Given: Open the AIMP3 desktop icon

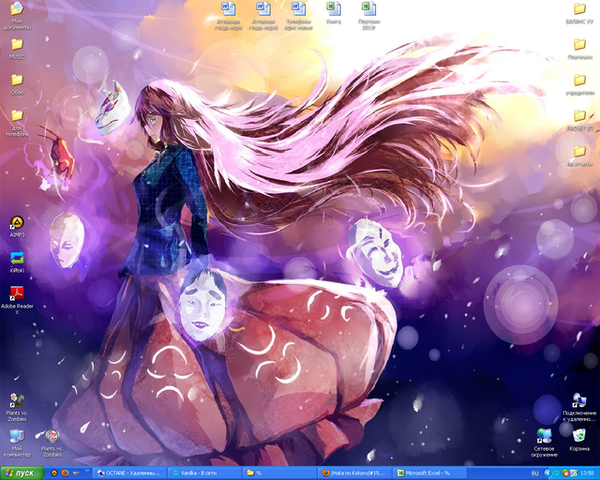Looking at the screenshot, I should 17,224.
